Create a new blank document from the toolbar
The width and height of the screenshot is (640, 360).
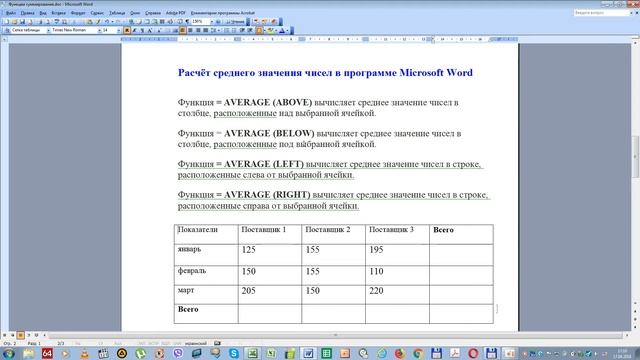coord(7,21)
